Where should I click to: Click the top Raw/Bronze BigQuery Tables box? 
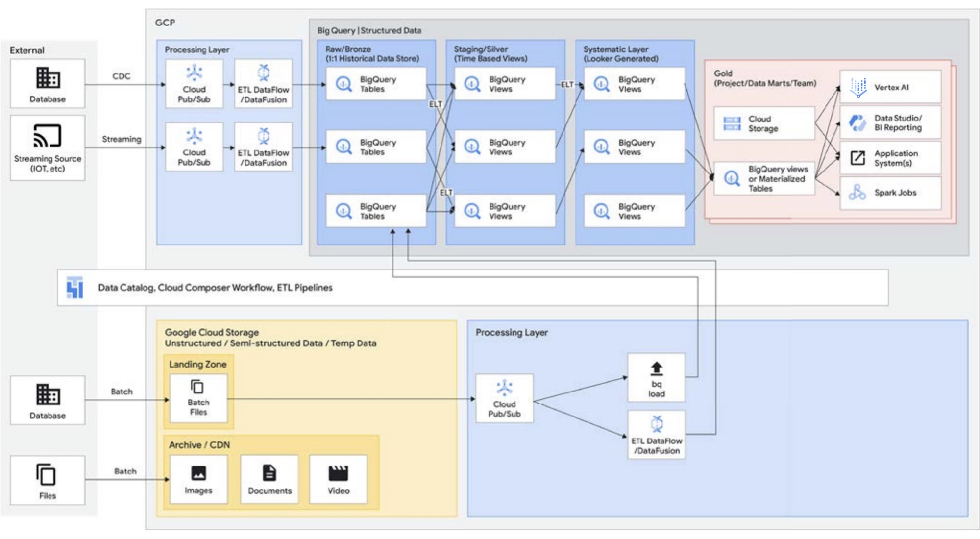coord(376,84)
